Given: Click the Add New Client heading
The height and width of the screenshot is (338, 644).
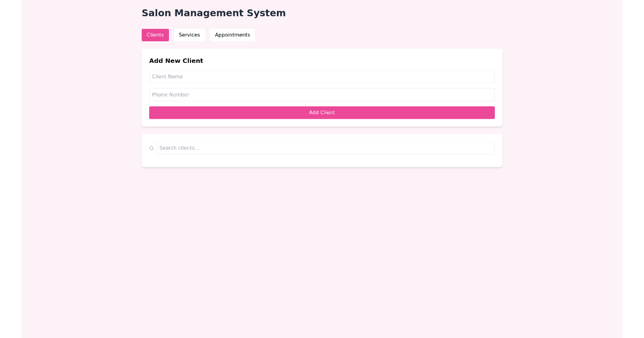Looking at the screenshot, I should 176,61.
